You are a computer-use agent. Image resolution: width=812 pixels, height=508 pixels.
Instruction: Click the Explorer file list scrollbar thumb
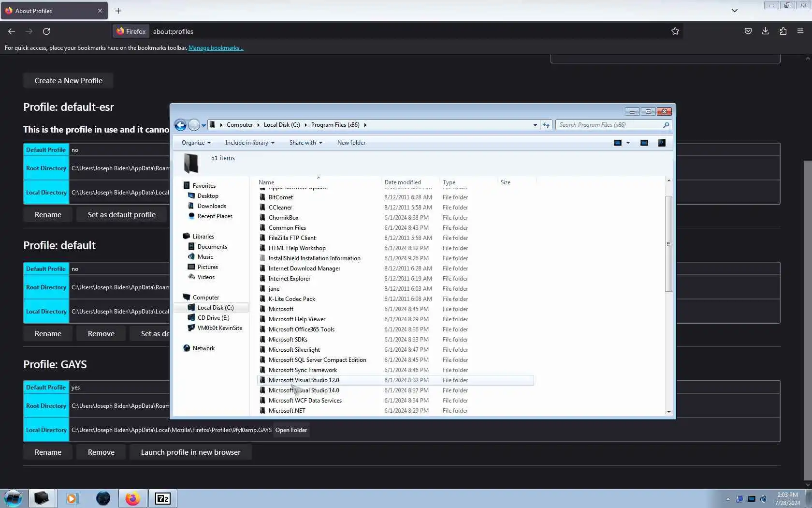(x=668, y=244)
